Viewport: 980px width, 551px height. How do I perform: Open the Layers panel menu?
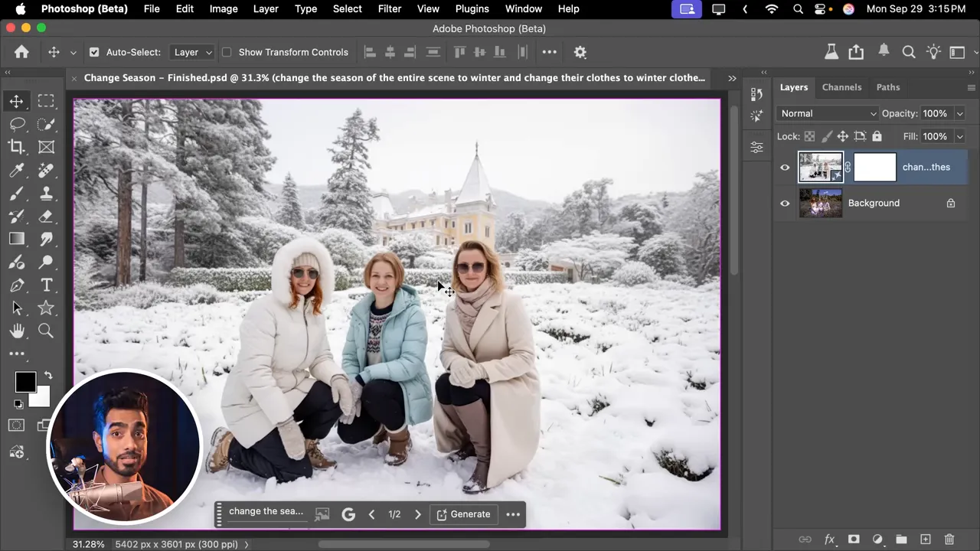tap(971, 87)
